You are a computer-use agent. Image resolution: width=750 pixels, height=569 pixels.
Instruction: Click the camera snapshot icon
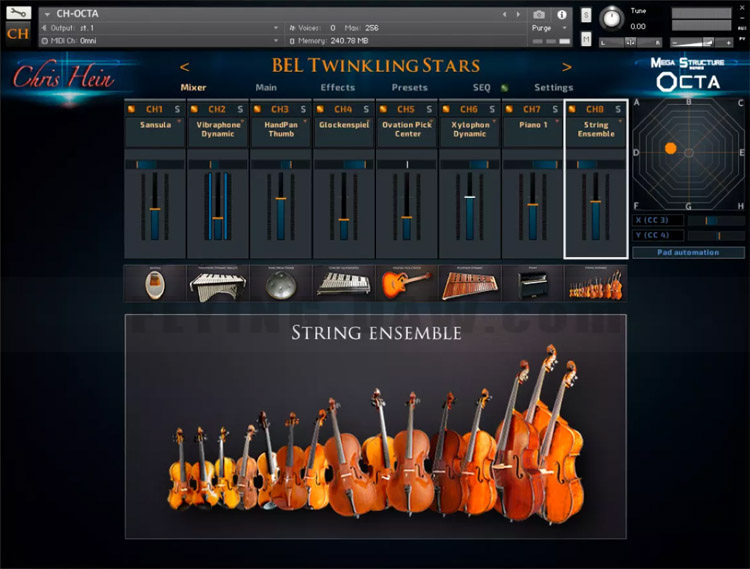pos(539,15)
